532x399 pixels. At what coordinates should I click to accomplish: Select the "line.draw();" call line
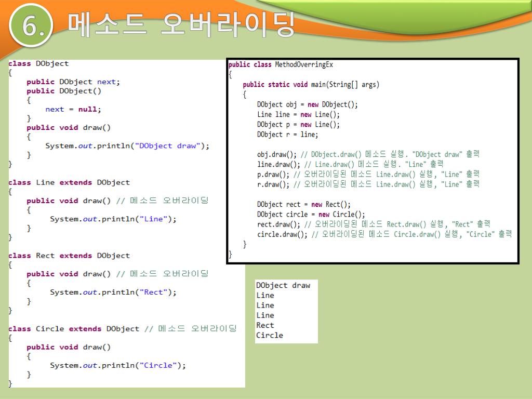(350, 164)
